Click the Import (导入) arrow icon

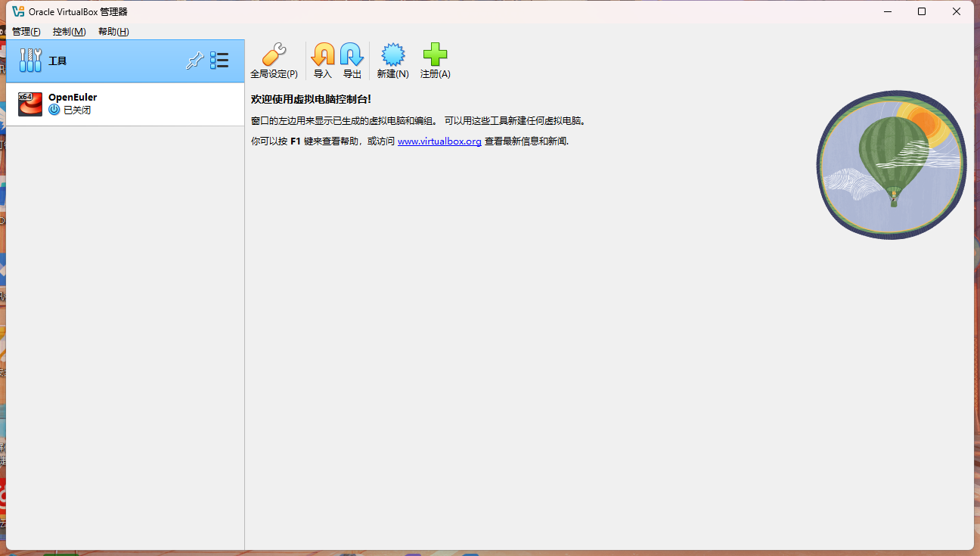pyautogui.click(x=323, y=54)
